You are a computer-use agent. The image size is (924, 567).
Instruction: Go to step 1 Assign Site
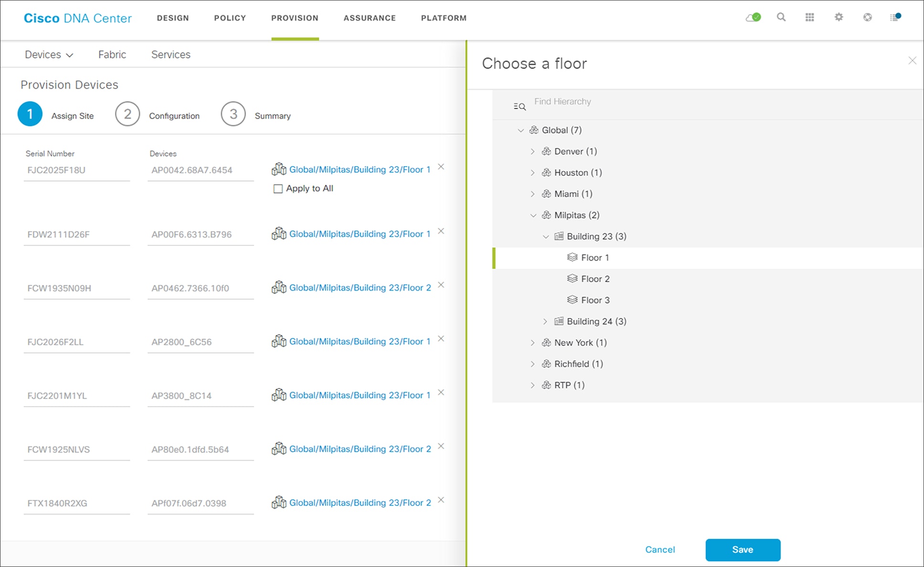pos(56,115)
